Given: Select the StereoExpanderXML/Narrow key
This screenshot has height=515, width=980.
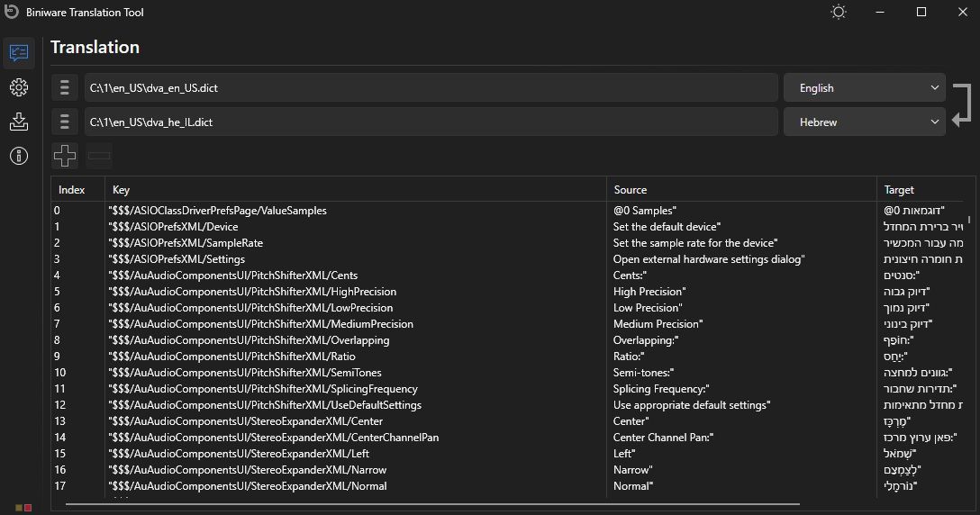Looking at the screenshot, I should pos(248,471).
